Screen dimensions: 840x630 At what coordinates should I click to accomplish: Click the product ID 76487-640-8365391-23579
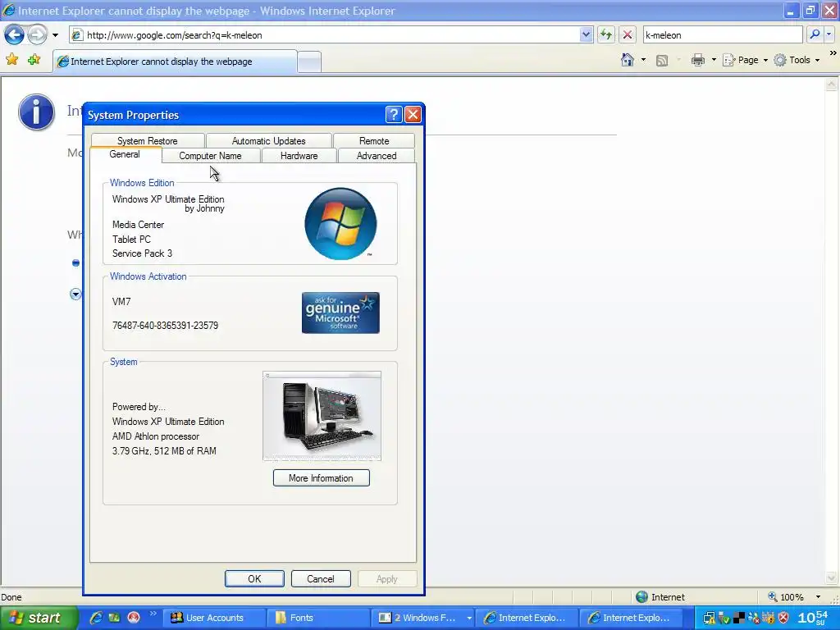pyautogui.click(x=165, y=325)
